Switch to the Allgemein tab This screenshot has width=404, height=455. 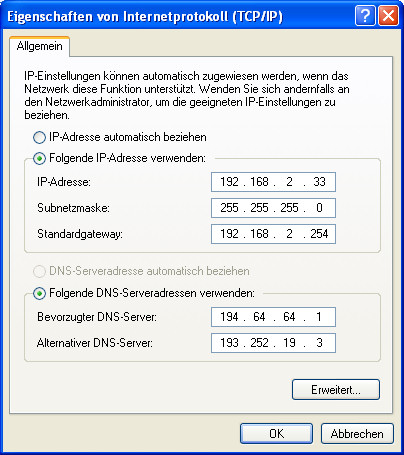click(39, 46)
